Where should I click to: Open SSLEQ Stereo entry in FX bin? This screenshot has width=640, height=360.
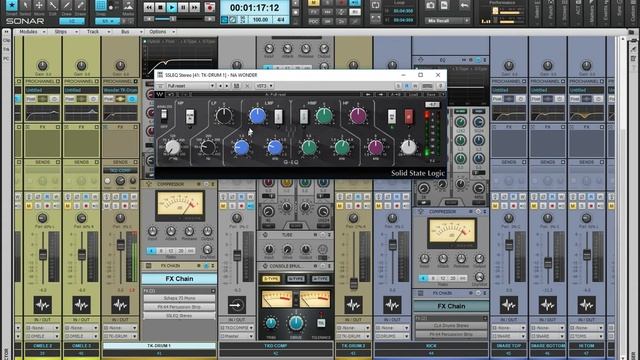click(x=179, y=316)
